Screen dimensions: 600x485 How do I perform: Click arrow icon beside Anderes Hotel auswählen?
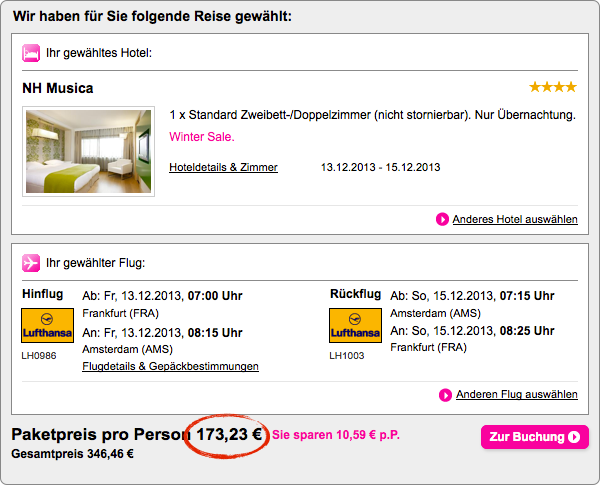tap(443, 219)
